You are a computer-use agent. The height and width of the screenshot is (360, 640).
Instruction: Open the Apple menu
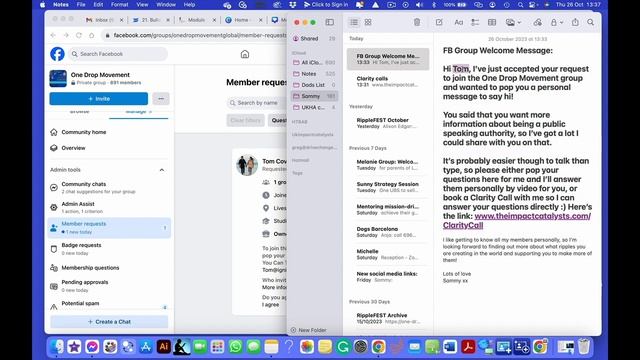[42, 5]
